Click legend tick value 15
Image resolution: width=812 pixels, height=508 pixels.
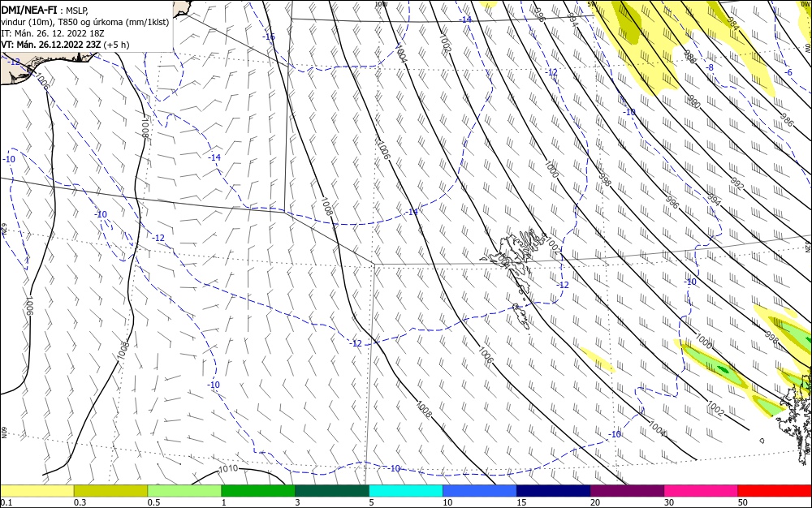click(x=521, y=502)
